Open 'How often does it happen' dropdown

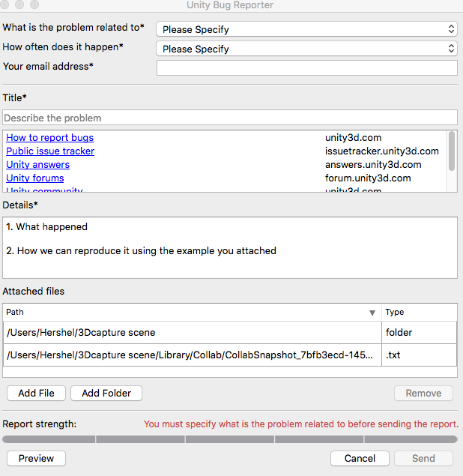[306, 49]
